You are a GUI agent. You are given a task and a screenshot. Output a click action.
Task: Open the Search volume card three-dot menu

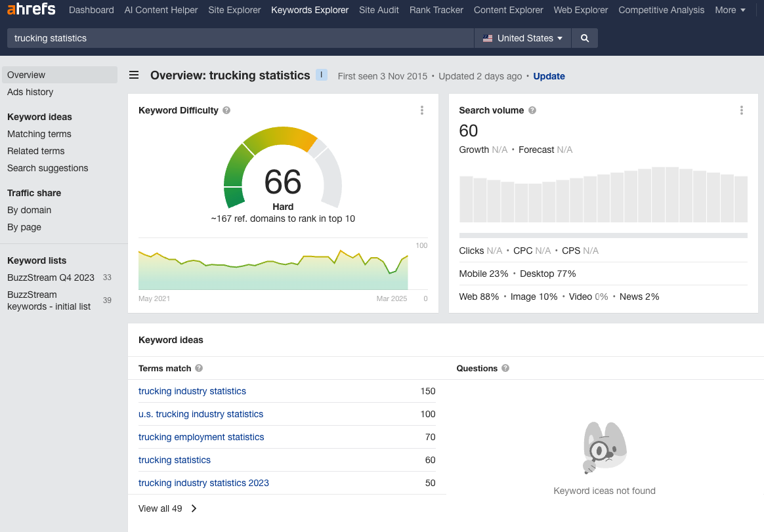coord(742,110)
